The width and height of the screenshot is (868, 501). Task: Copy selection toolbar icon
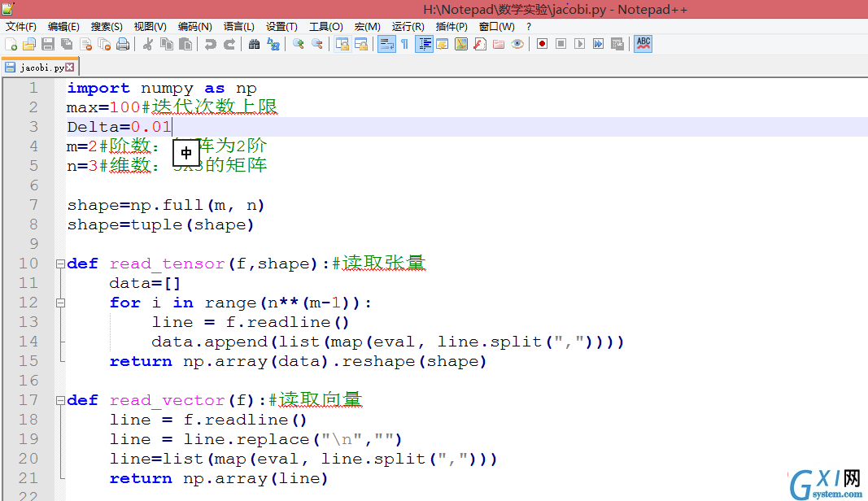167,44
